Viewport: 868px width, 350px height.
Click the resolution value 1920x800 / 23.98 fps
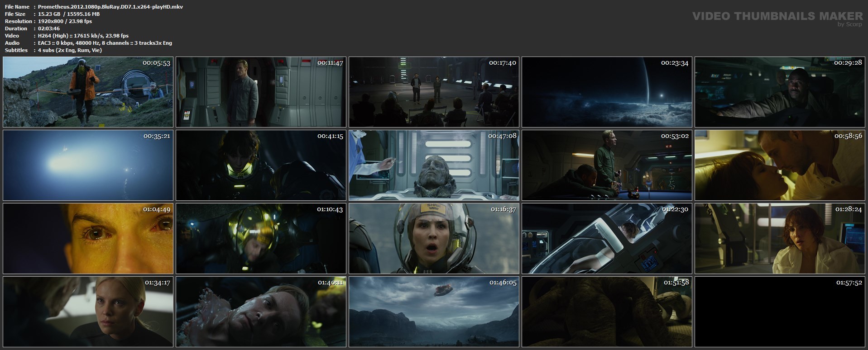65,21
